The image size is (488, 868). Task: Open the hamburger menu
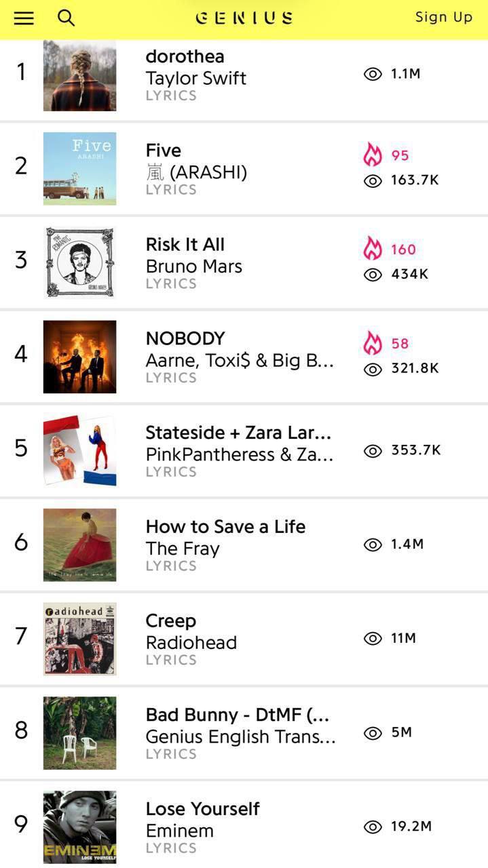[x=24, y=18]
